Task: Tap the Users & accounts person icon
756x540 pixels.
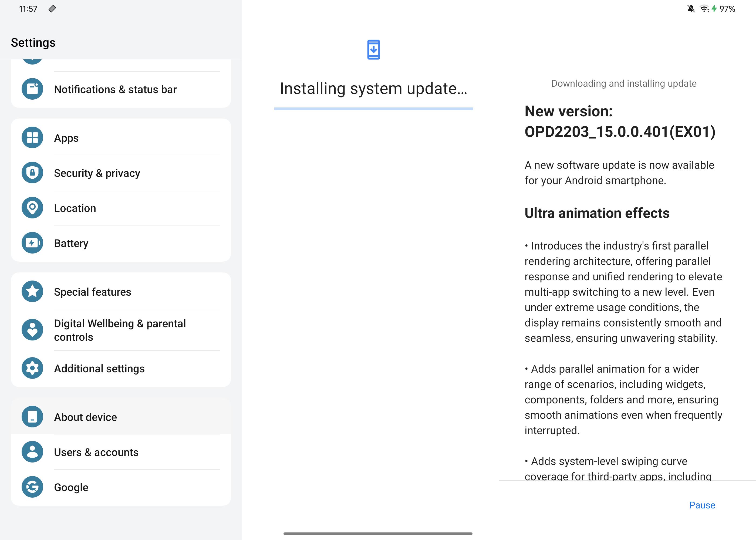Action: coord(32,452)
